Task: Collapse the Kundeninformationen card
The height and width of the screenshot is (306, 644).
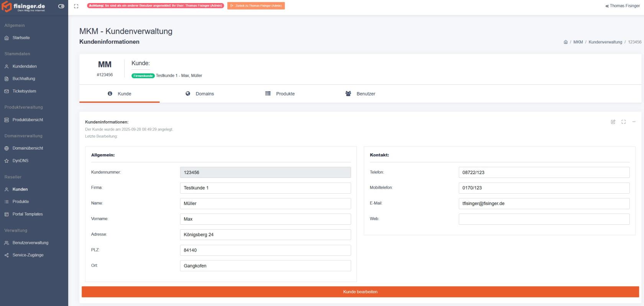Action: 634,122
